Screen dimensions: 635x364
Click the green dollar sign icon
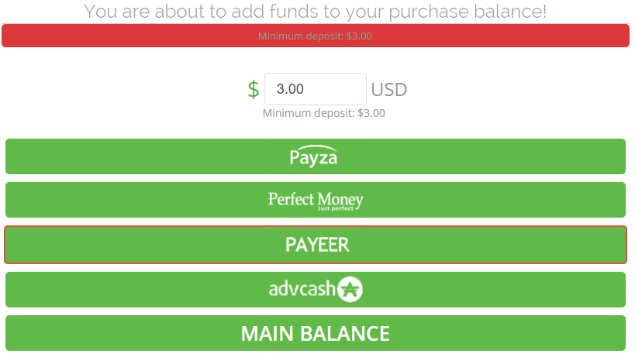coord(254,89)
